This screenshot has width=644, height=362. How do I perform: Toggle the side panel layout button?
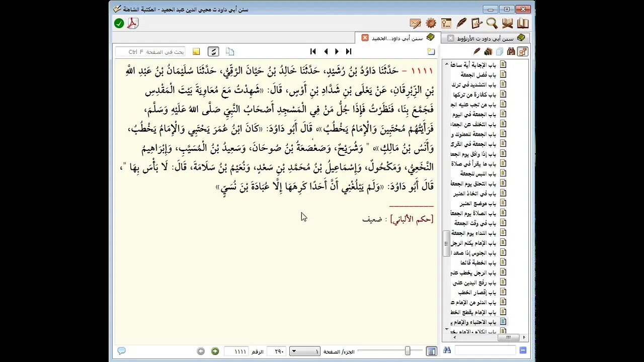tap(431, 351)
